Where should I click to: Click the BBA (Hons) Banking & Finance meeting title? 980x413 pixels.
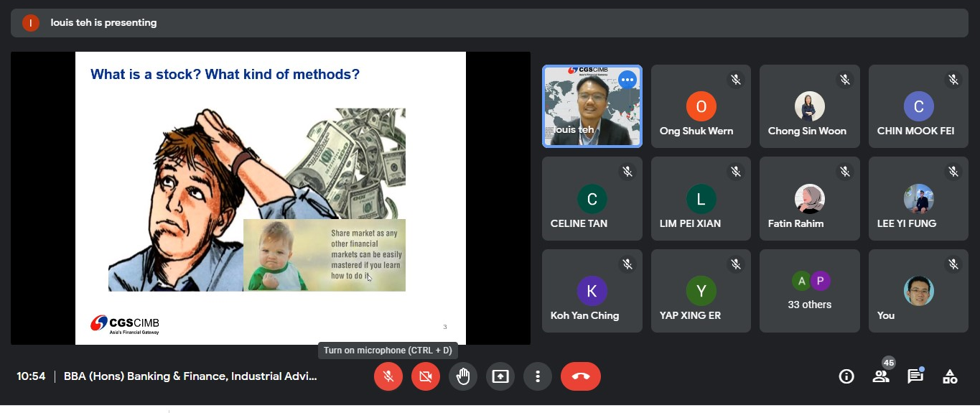190,376
